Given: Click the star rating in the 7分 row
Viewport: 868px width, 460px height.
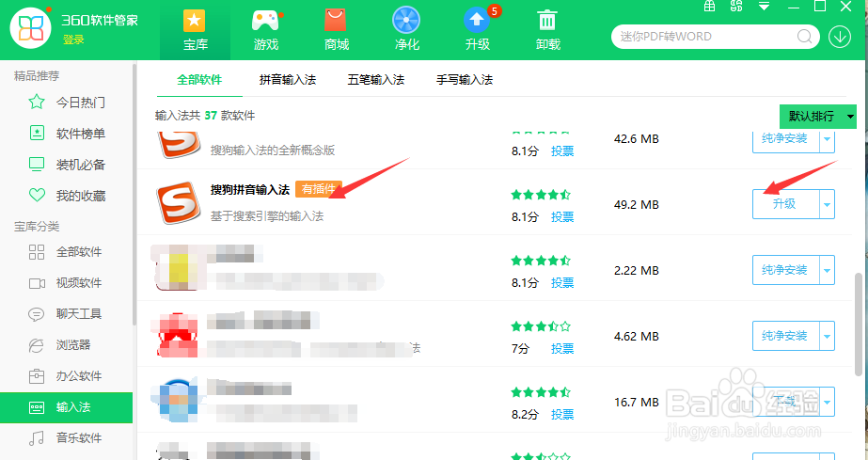Looking at the screenshot, I should tap(541, 326).
